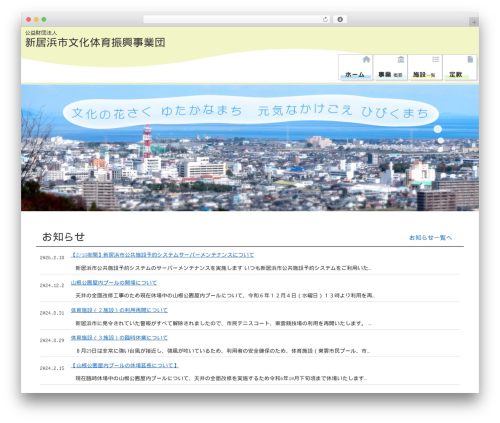Viewport: 500px width, 423px height.
Task: Click the date 2024.12.2
Action: pos(52,285)
